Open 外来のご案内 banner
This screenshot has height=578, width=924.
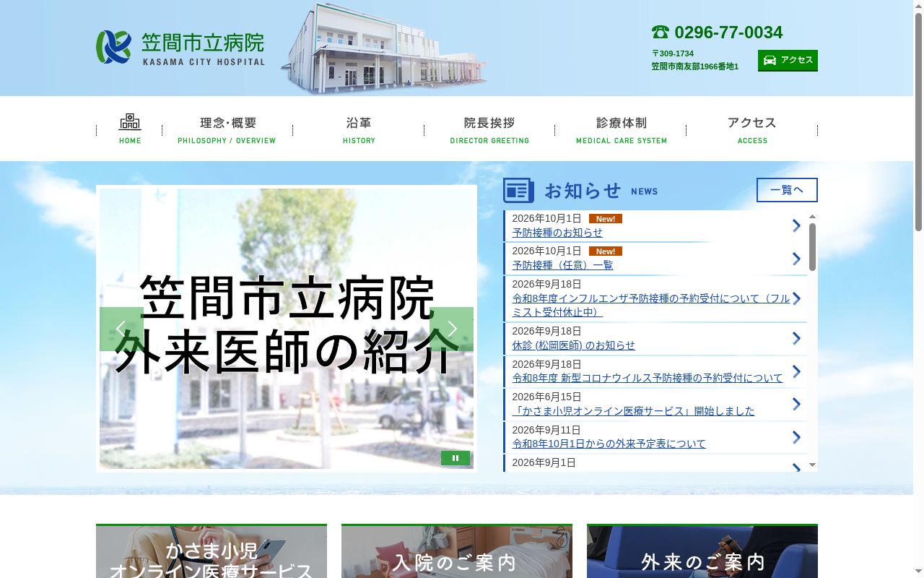pos(702,551)
